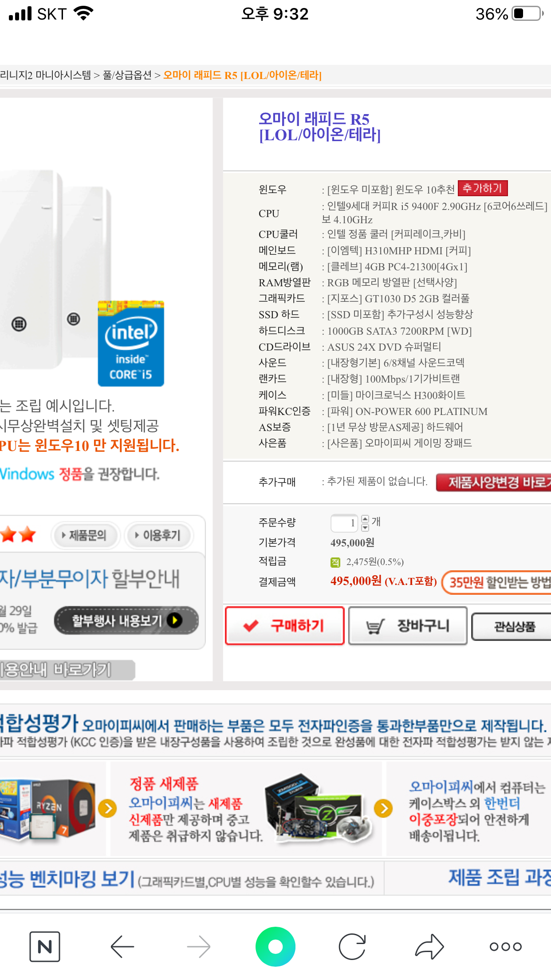This screenshot has height=980, width=551.
Task: Click the 관심상품 wishlist button
Action: (511, 627)
